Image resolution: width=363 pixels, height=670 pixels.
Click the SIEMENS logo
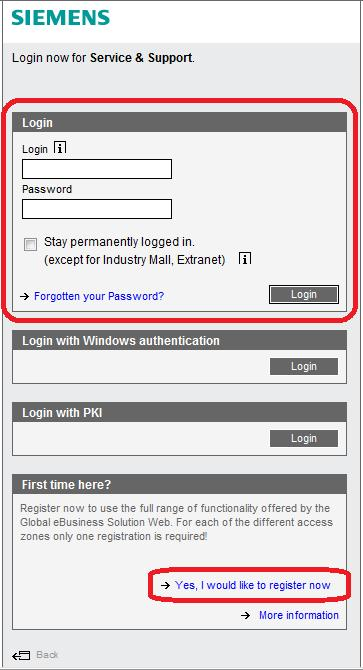[x=61, y=18]
